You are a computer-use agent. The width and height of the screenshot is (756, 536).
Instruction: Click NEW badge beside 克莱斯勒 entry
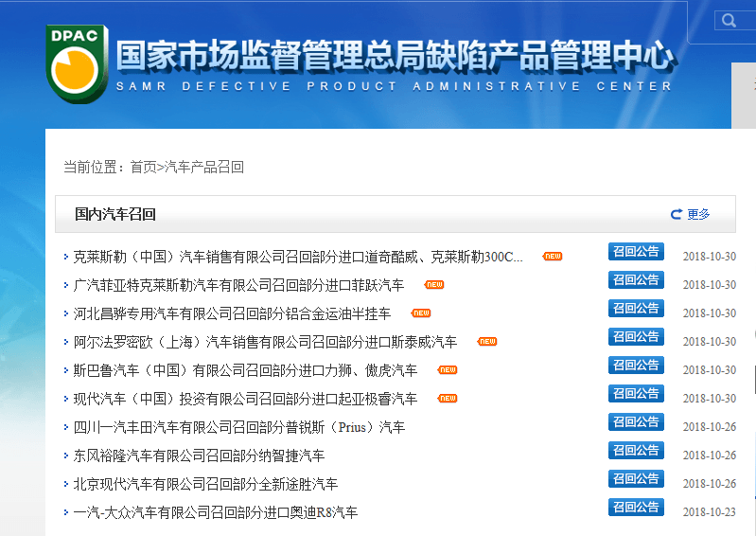553,257
